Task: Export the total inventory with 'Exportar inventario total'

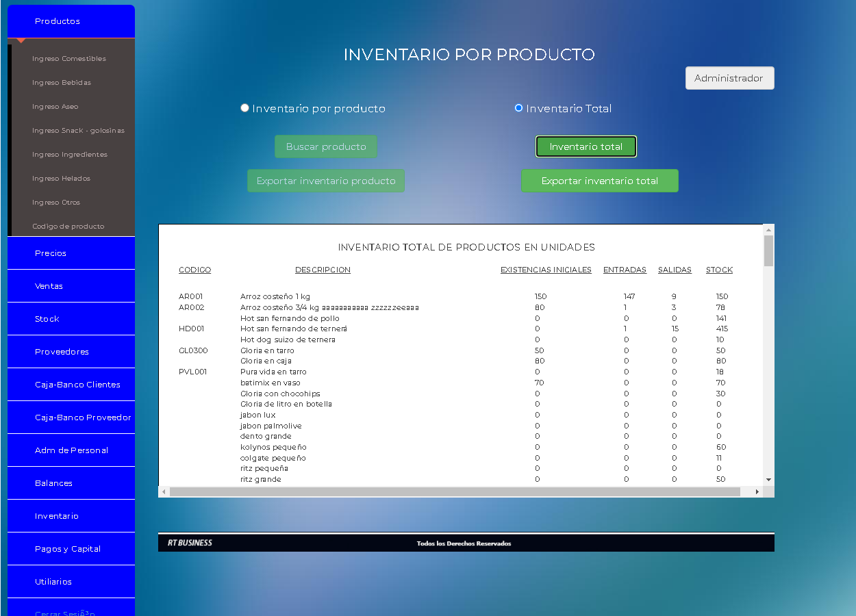Action: (x=599, y=181)
